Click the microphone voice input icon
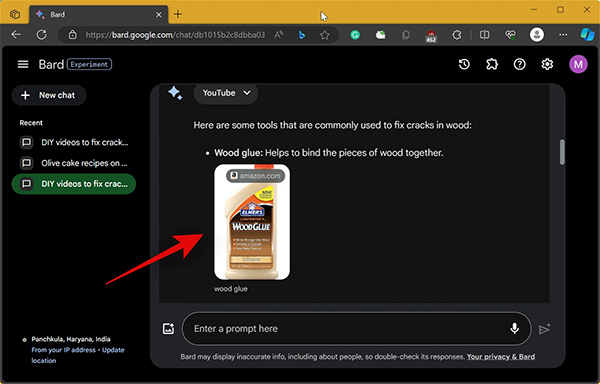 pyautogui.click(x=515, y=329)
